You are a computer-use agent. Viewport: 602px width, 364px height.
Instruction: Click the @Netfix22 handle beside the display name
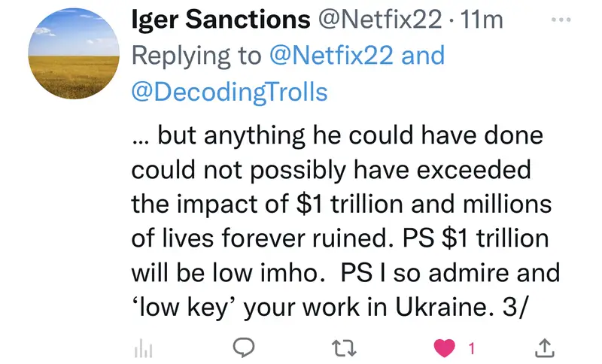coord(380,20)
